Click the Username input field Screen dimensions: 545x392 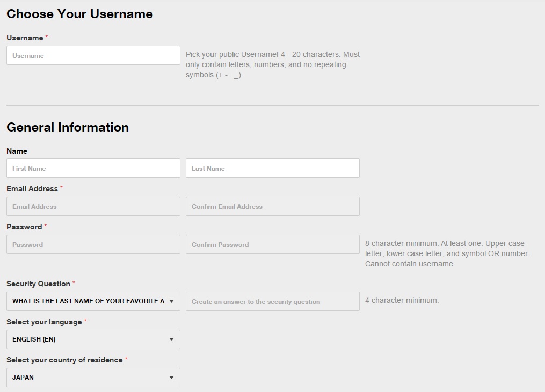click(93, 55)
